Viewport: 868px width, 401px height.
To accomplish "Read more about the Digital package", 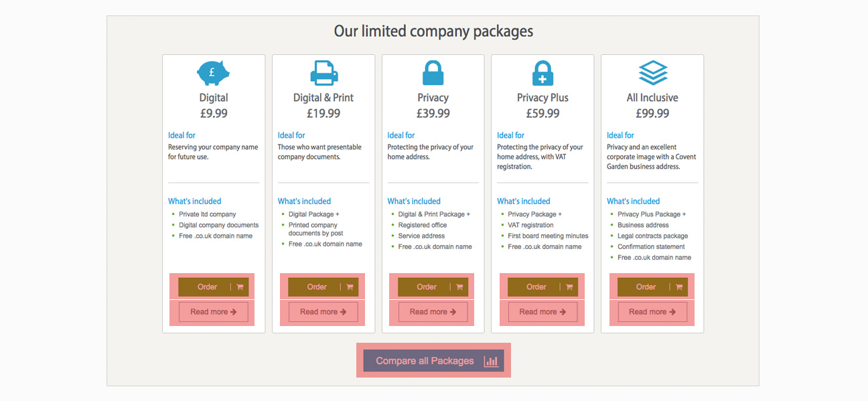I will [214, 312].
